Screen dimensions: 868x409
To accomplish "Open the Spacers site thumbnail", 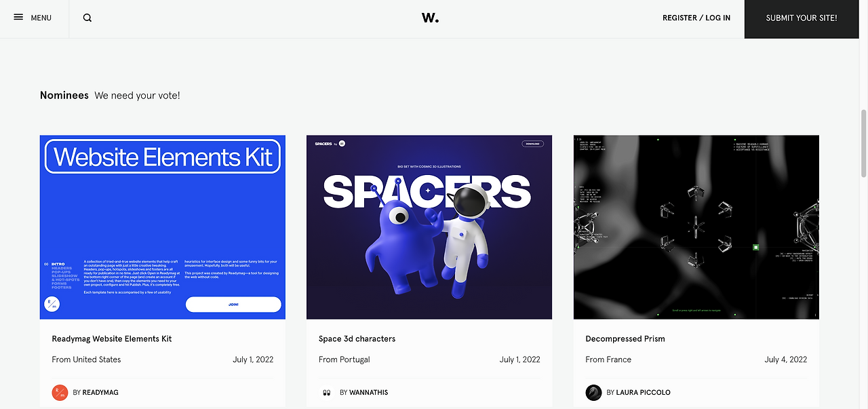I will pos(429,227).
